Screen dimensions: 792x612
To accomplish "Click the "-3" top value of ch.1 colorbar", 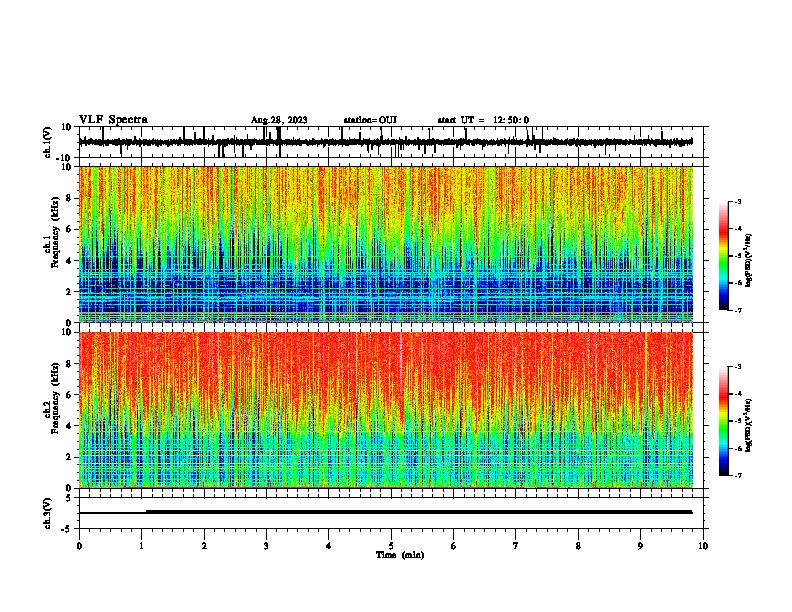I will (738, 202).
